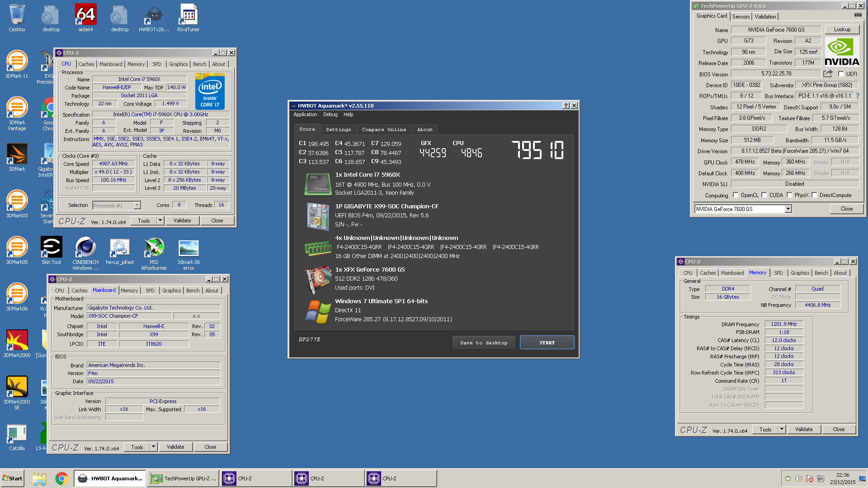
Task: Click the Core Voltage 1.499 V field
Action: pyautogui.click(x=170, y=104)
